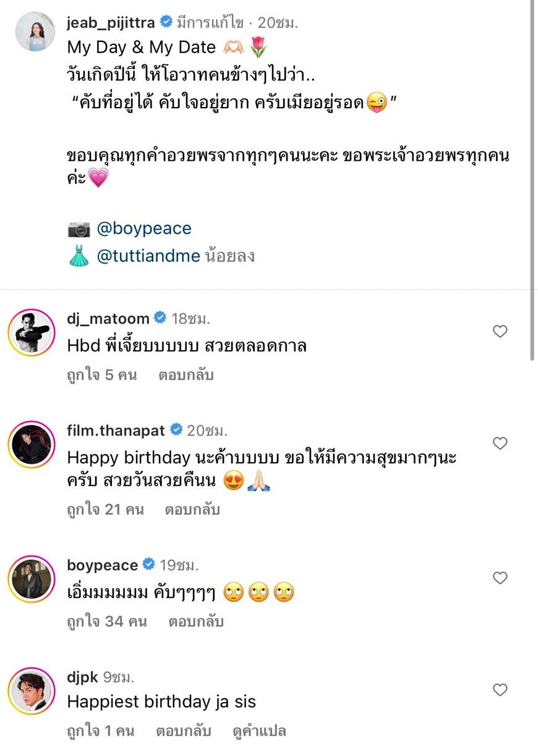538x756 pixels.
Task: Tap the heart on boypeace's comment
Action: coord(500,578)
